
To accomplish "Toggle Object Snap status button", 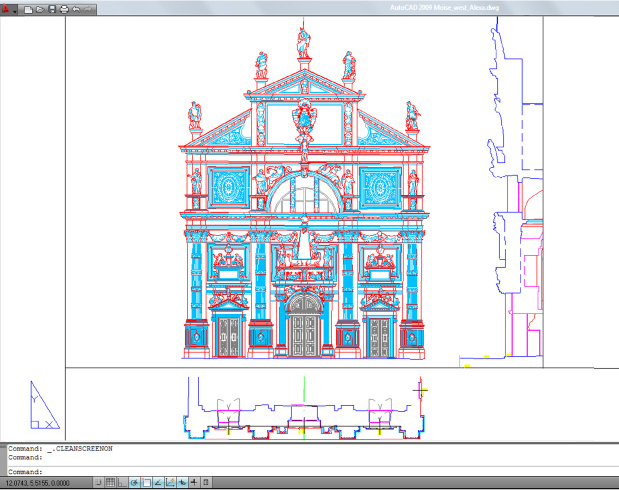I will (x=147, y=483).
